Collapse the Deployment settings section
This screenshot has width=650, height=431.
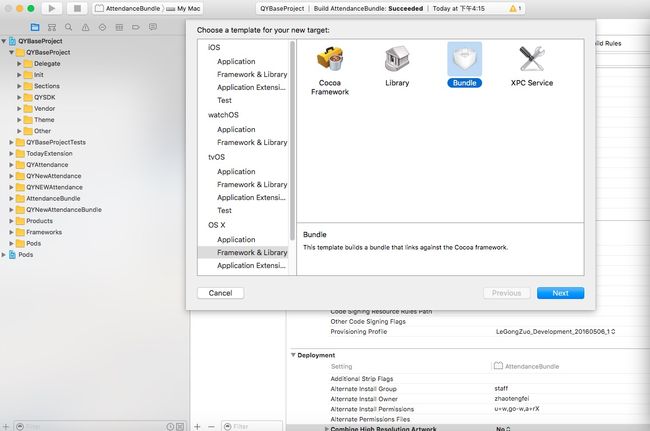point(293,355)
